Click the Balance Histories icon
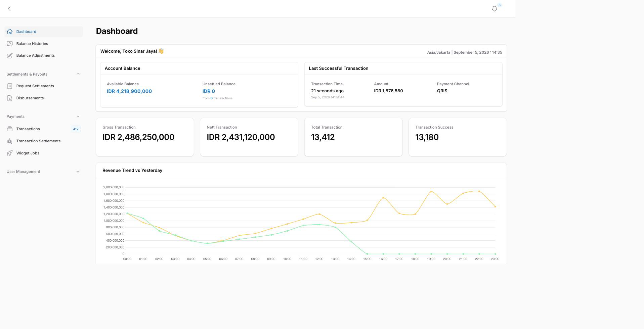The height and width of the screenshot is (329, 644). [x=10, y=44]
